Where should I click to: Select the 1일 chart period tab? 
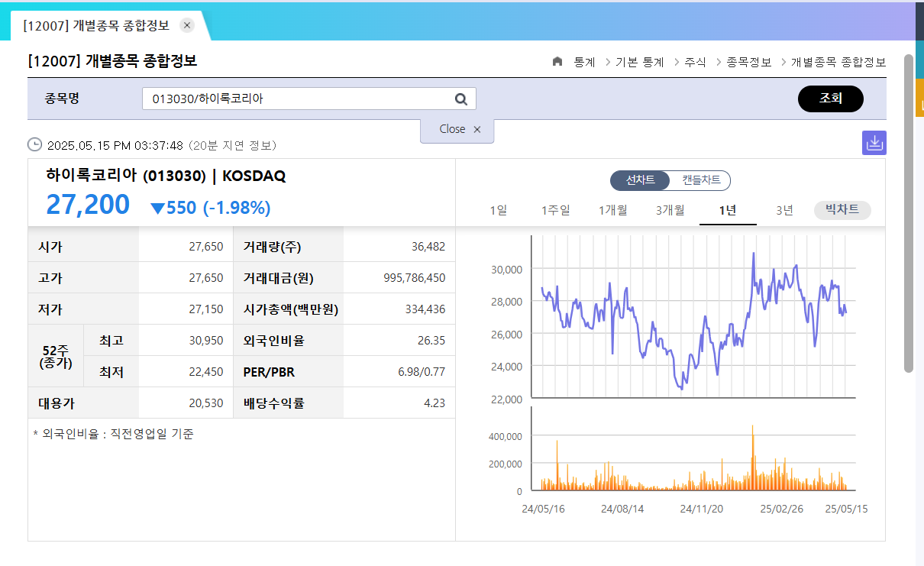click(498, 210)
